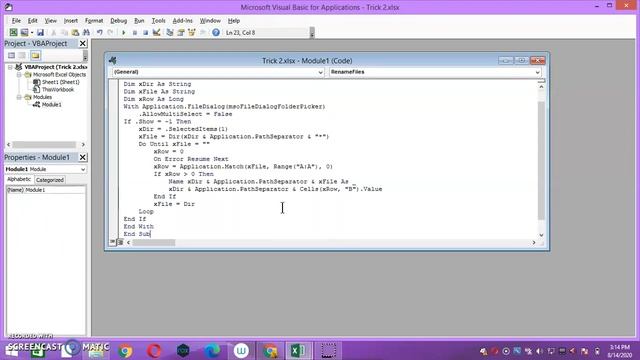This screenshot has width=640, height=360.
Task: Switch to the Alphabetic properties tab
Action: [19, 179]
